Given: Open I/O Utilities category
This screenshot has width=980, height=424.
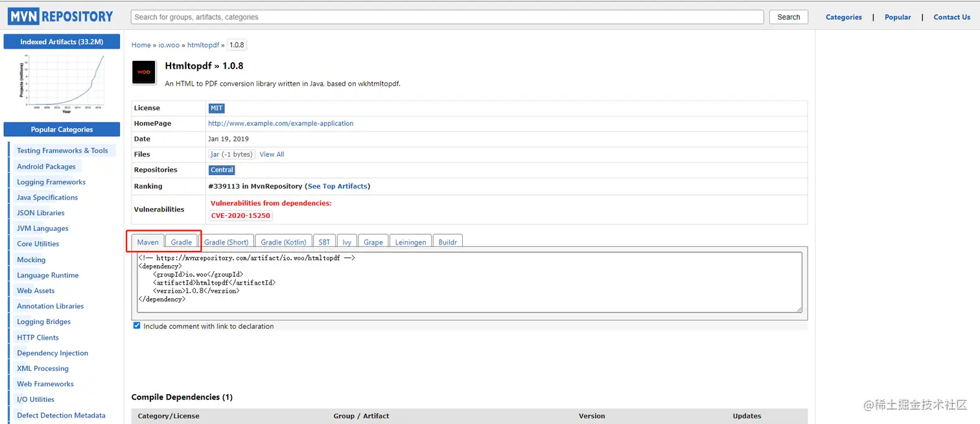Looking at the screenshot, I should (36, 399).
